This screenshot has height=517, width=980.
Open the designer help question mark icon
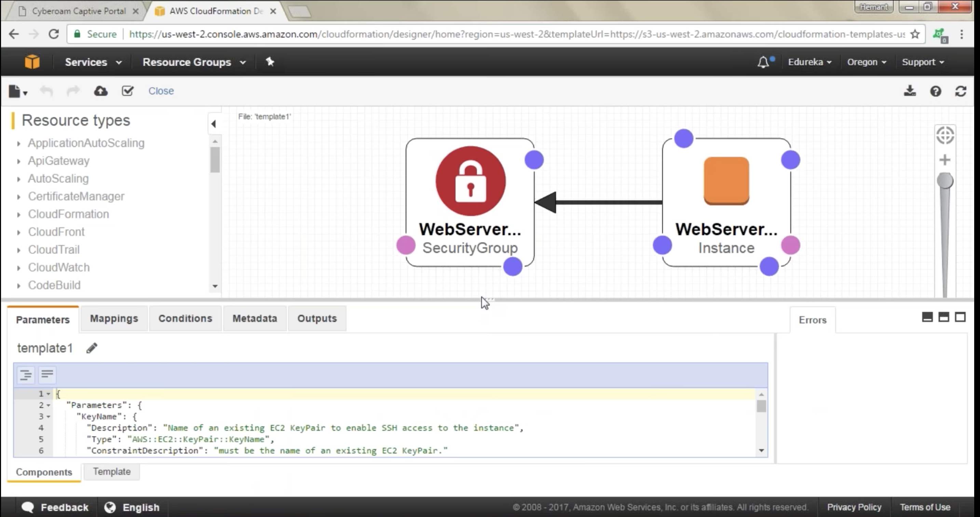pos(936,91)
